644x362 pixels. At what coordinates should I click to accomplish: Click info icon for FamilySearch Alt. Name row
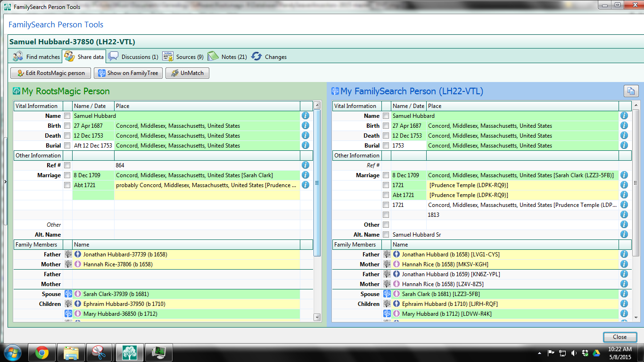(624, 234)
